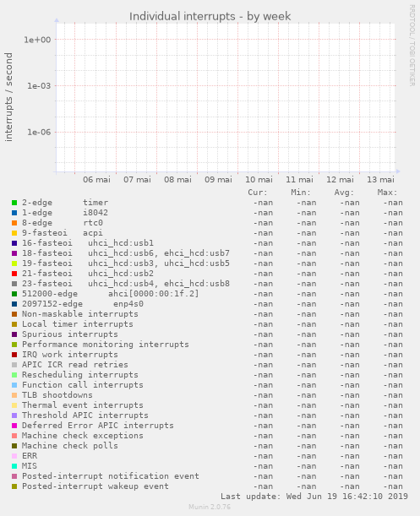Viewport: 420px width, 516px height.
Task: Click the graph title 'Individual interrupts - by week'
Action: click(x=210, y=16)
